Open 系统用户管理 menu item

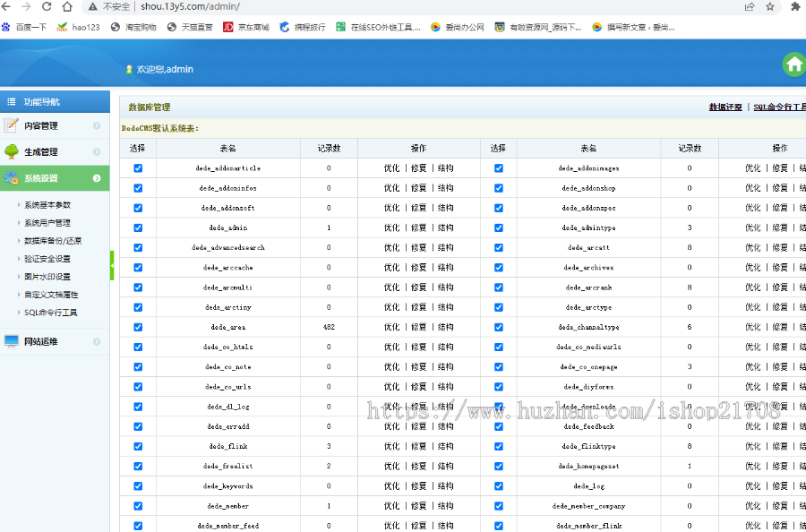[x=47, y=223]
